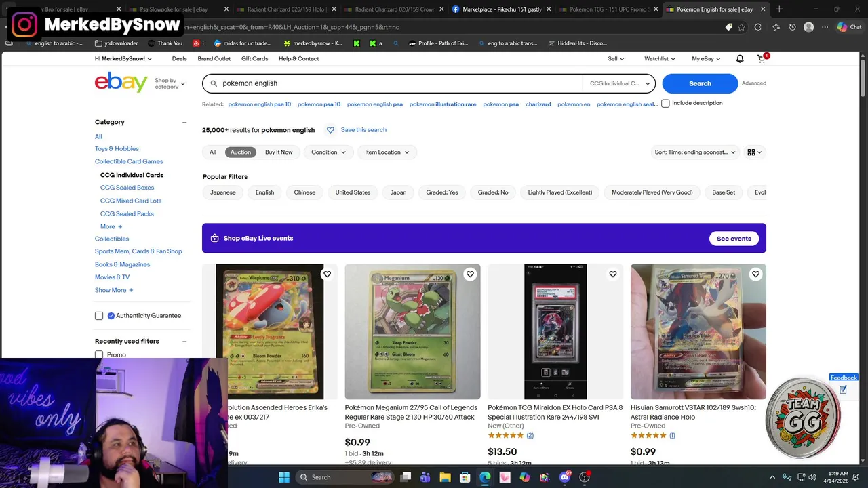The image size is (868, 488).
Task: Open CCG Sealed Boxes category
Action: coord(127,188)
